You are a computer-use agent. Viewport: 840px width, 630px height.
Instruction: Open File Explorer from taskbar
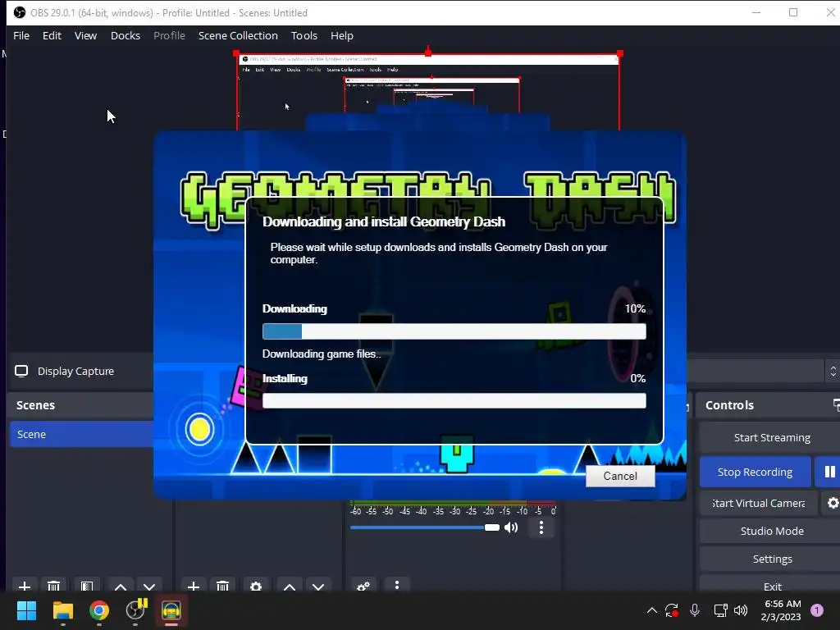pyautogui.click(x=62, y=610)
